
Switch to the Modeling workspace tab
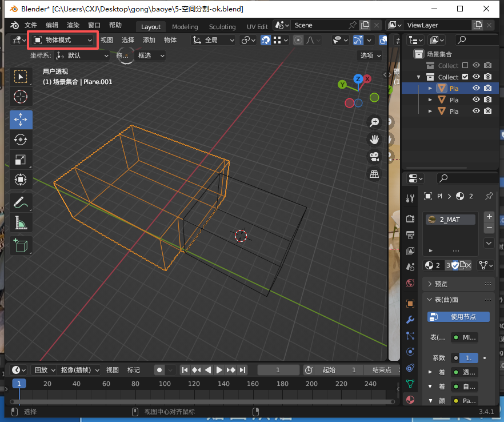coord(185,27)
